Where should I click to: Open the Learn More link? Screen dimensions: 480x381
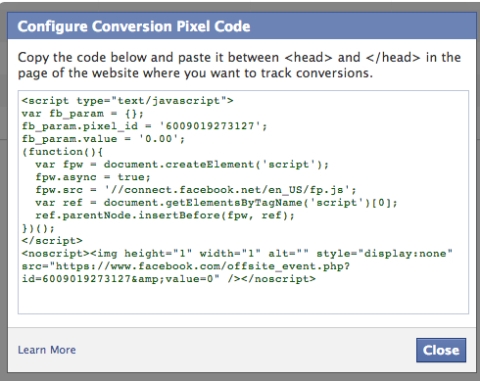click(47, 350)
